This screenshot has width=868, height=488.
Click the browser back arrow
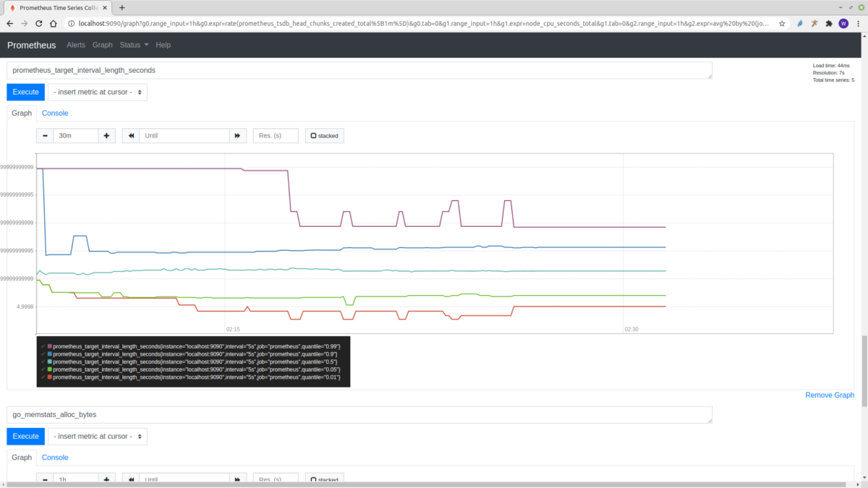[x=9, y=23]
